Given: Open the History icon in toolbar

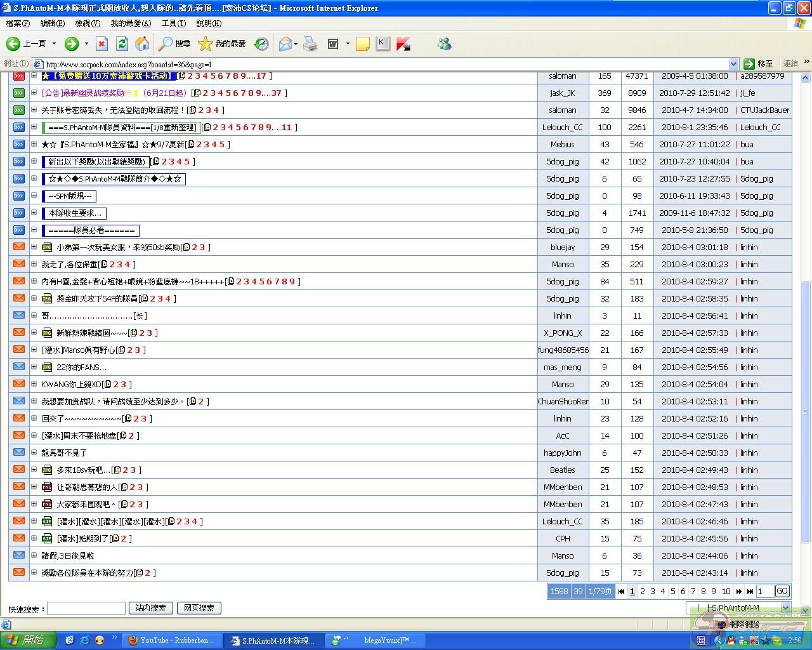Looking at the screenshot, I should (261, 44).
